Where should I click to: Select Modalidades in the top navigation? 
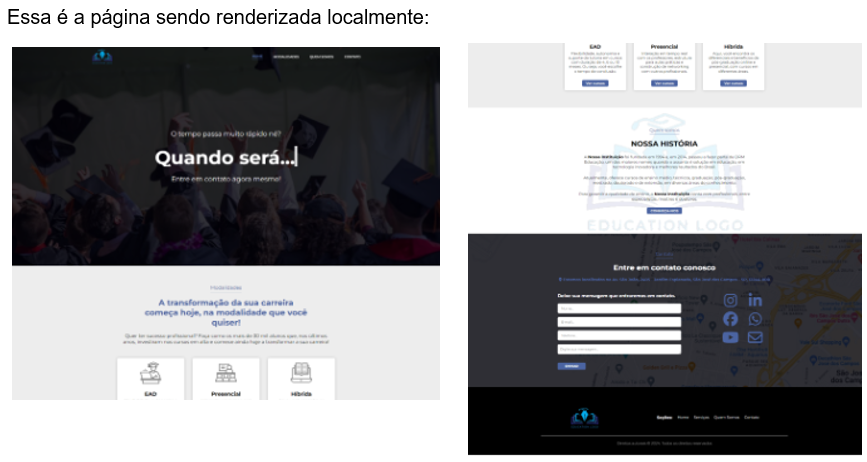(286, 56)
